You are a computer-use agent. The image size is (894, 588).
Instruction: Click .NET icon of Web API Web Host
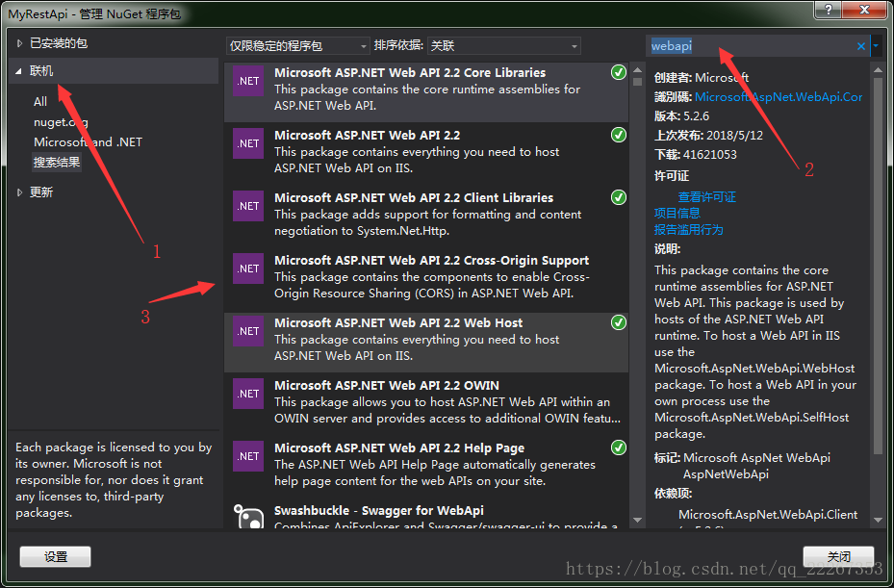(x=248, y=331)
